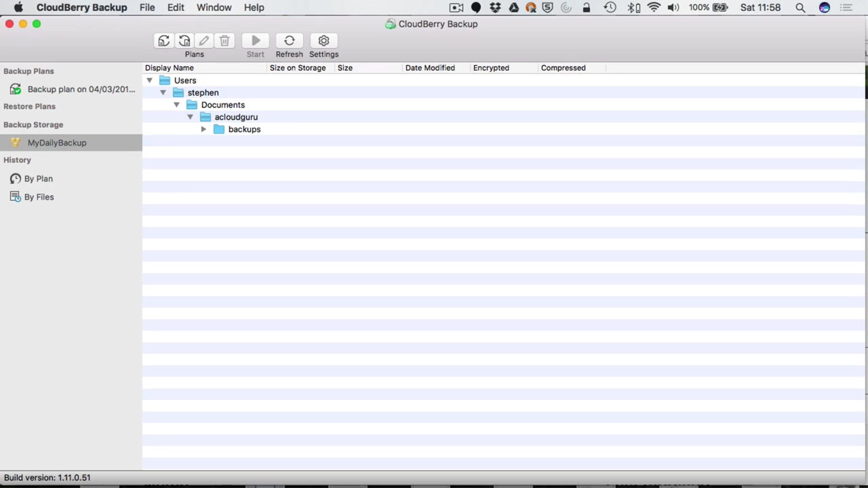Image resolution: width=868 pixels, height=488 pixels.
Task: Open the Apple menu
Action: click(x=18, y=7)
